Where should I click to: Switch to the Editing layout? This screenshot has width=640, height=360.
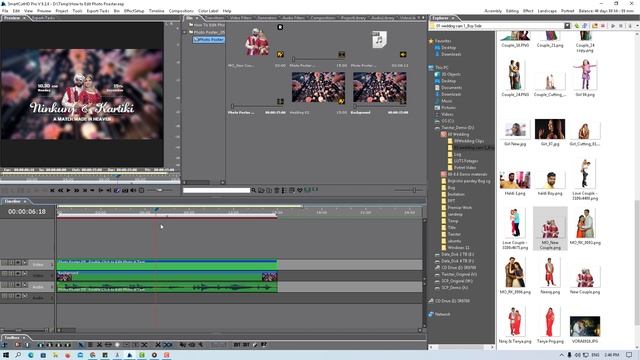pyautogui.click(x=512, y=11)
